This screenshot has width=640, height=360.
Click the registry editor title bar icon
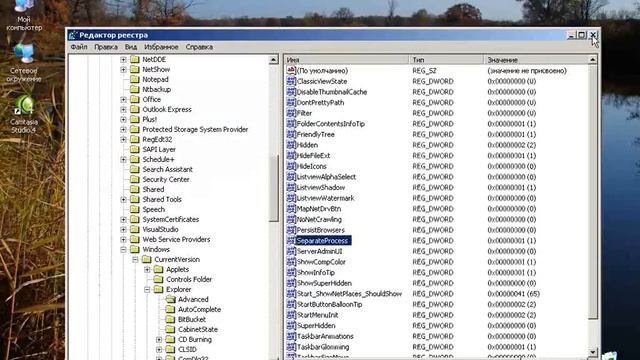click(73, 35)
